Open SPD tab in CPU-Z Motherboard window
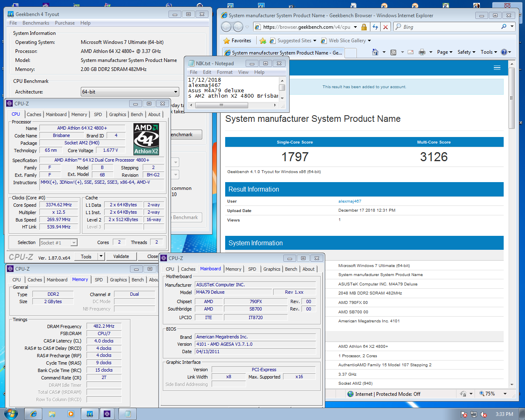The height and width of the screenshot is (420, 525). [x=252, y=269]
